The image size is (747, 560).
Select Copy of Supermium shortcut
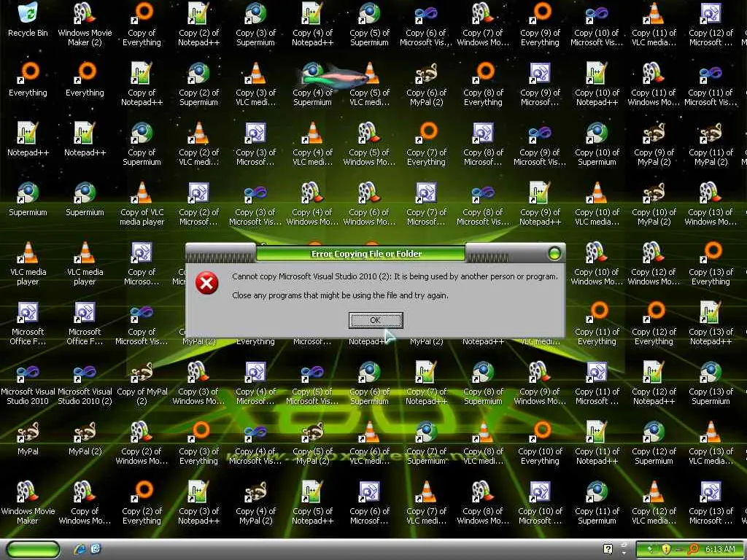point(142,144)
